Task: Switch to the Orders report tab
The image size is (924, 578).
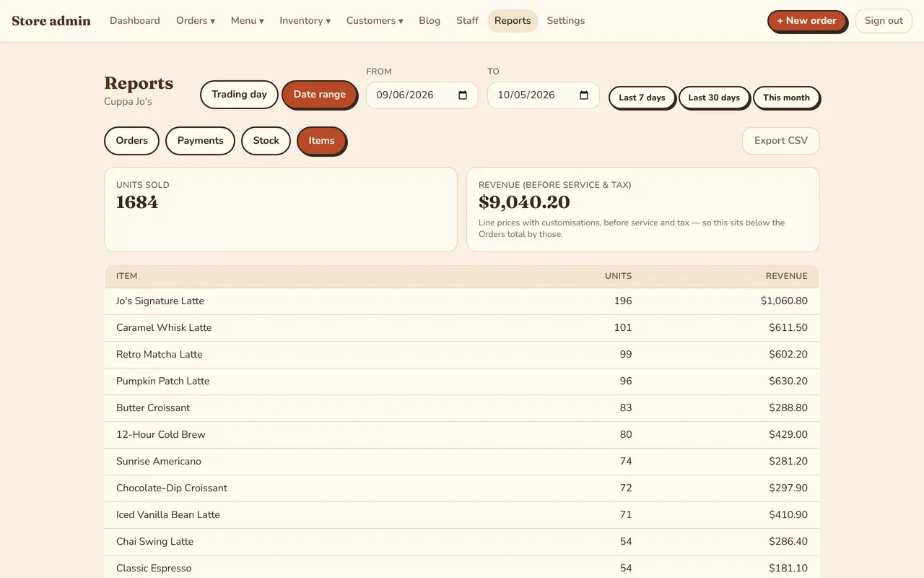Action: click(x=131, y=141)
